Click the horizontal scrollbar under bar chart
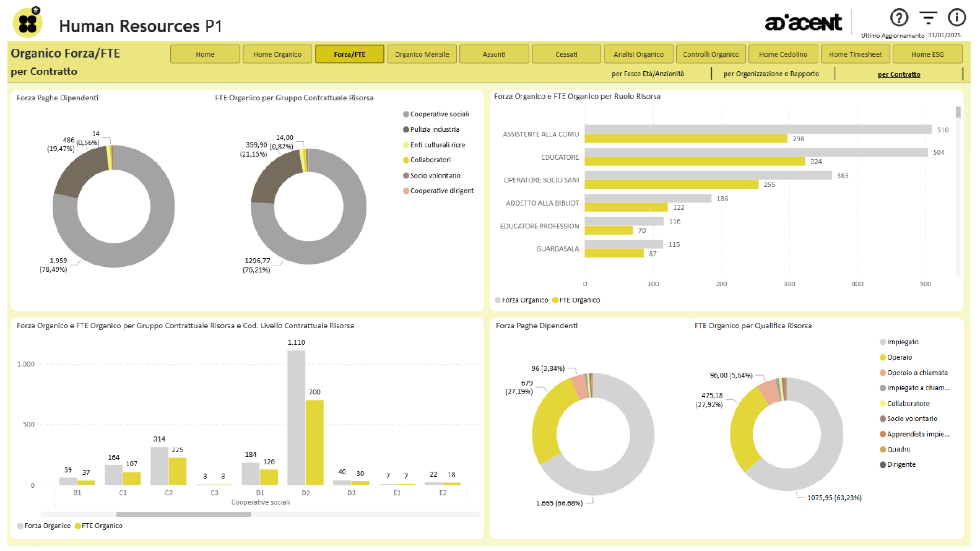 pos(183,514)
